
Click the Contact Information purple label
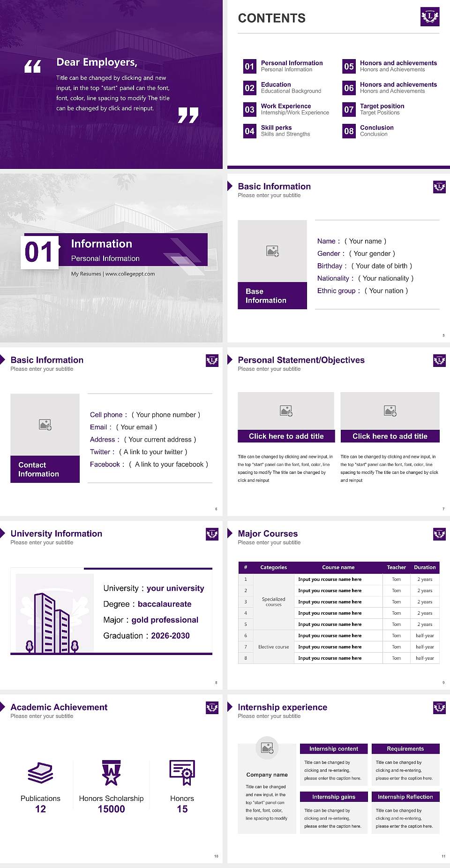45,469
